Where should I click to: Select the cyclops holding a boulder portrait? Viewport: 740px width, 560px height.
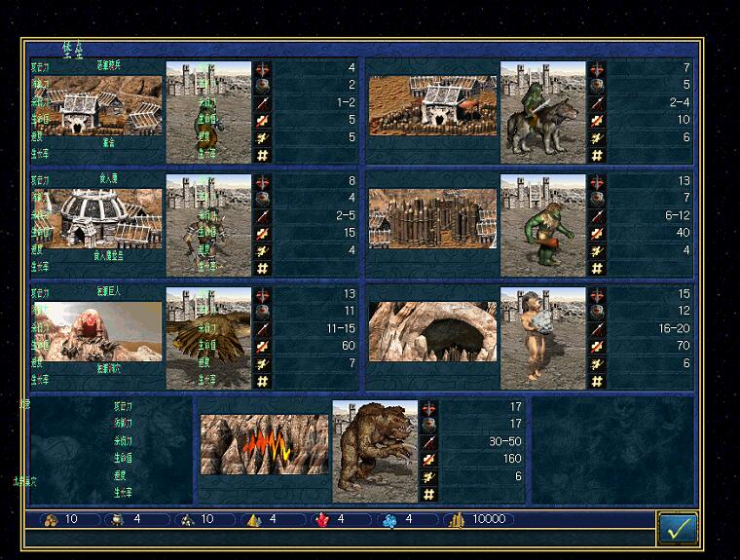pyautogui.click(x=542, y=338)
